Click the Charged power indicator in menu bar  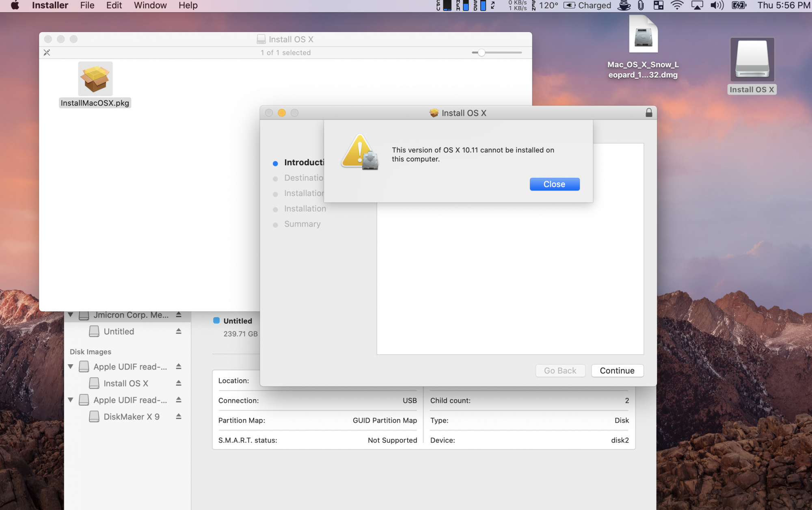click(587, 5)
